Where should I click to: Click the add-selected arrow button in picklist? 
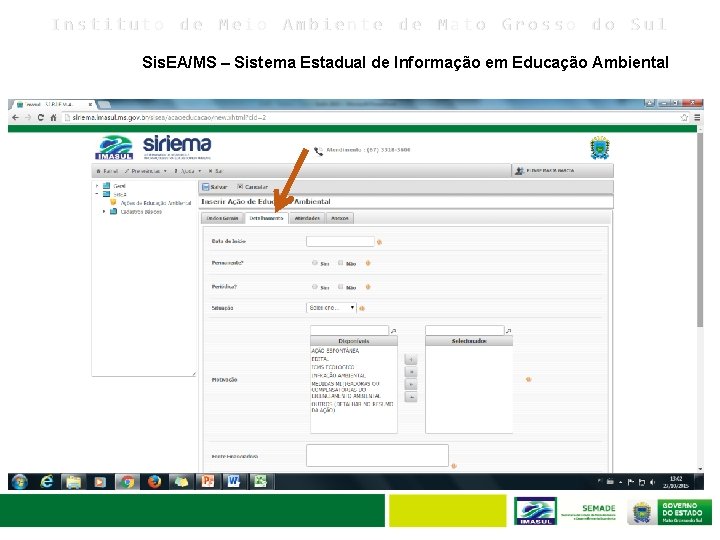[x=411, y=360]
